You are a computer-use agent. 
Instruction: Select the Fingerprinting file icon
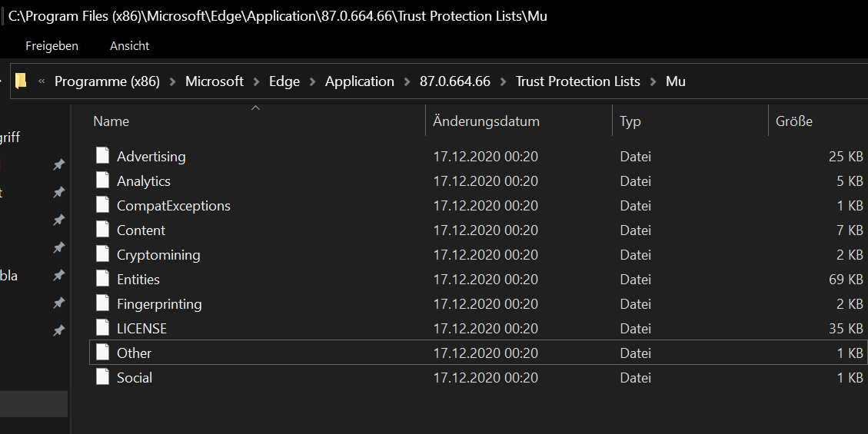(103, 303)
